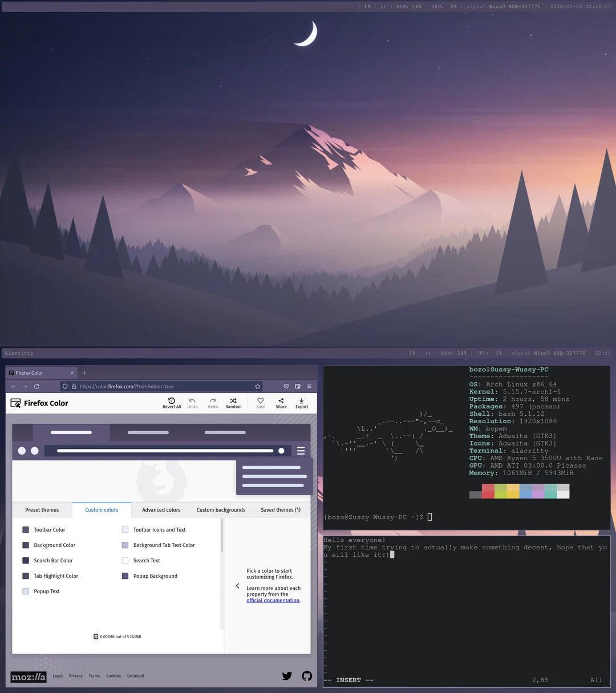Bookmark the page with the star icon
This screenshot has height=693, width=616.
257,386
